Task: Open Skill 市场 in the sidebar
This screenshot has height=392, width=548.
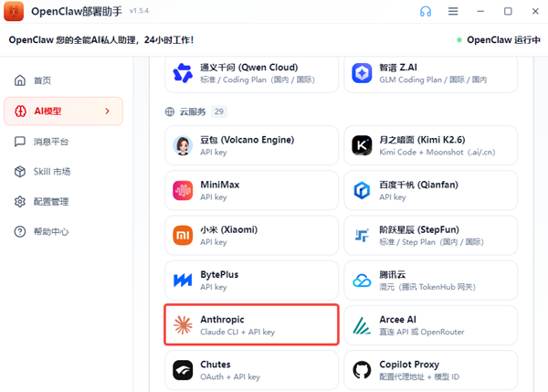Action: click(x=63, y=172)
